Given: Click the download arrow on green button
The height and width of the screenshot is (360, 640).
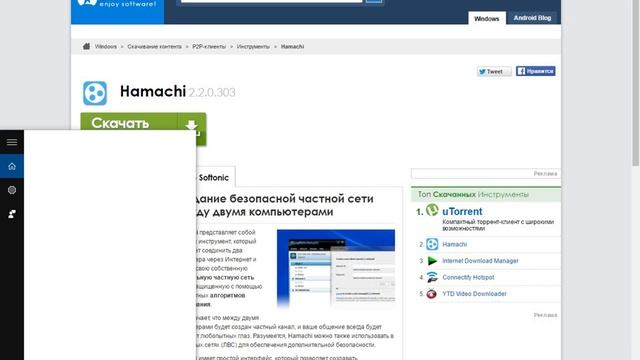Looking at the screenshot, I should 191,127.
